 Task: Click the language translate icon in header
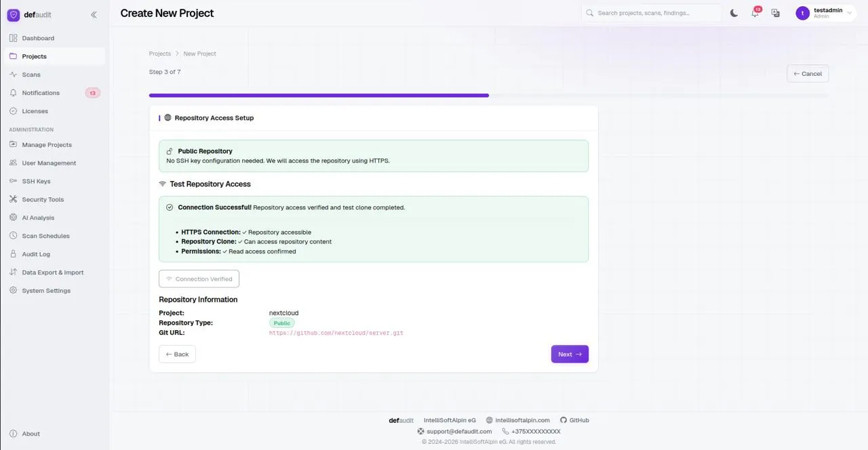775,13
